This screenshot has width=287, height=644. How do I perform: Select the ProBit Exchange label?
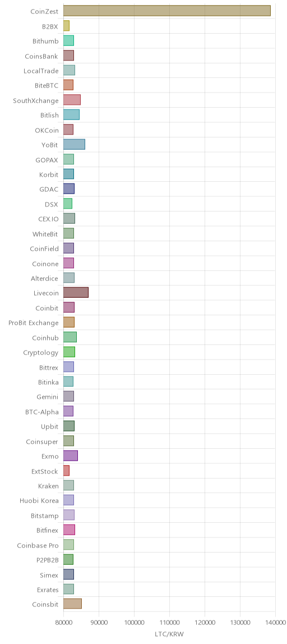34,323
